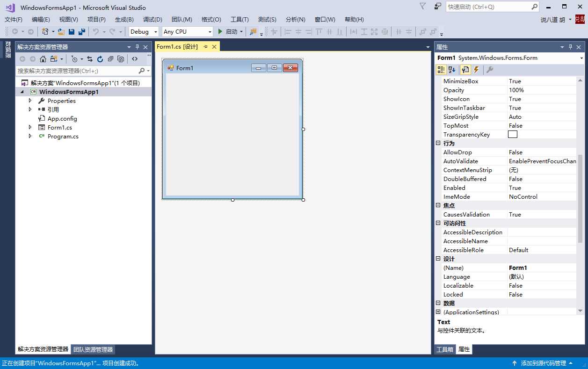Close the Form1.cs design tab
This screenshot has height=369, width=588.
(214, 47)
